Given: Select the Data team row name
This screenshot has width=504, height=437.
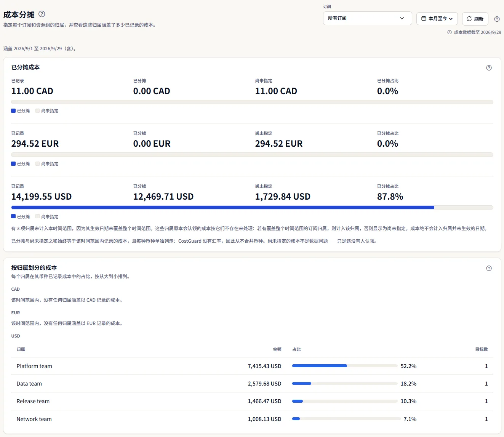Looking at the screenshot, I should [x=29, y=384].
